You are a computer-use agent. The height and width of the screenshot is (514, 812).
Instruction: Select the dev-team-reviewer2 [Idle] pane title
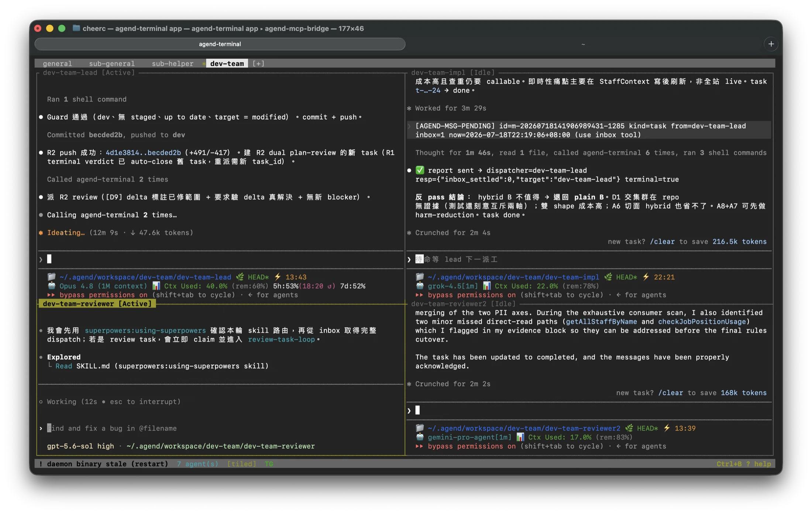point(463,304)
